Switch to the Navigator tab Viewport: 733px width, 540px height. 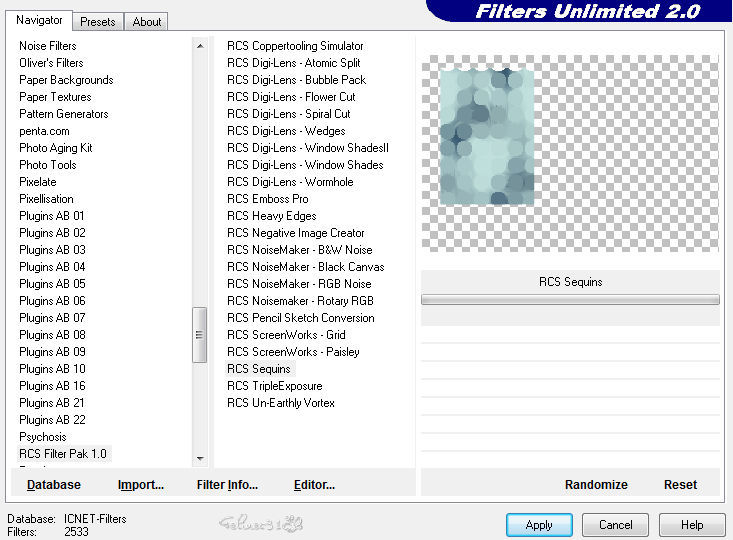coord(39,20)
